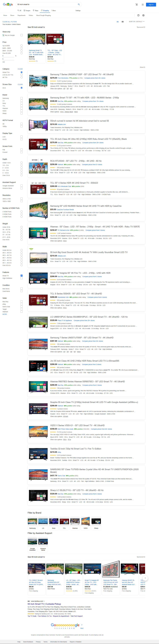Open the curved 55inch Alibaba TV image
Image resolution: width=159 pixels, height=644 pixels.
(x=38, y=125)
